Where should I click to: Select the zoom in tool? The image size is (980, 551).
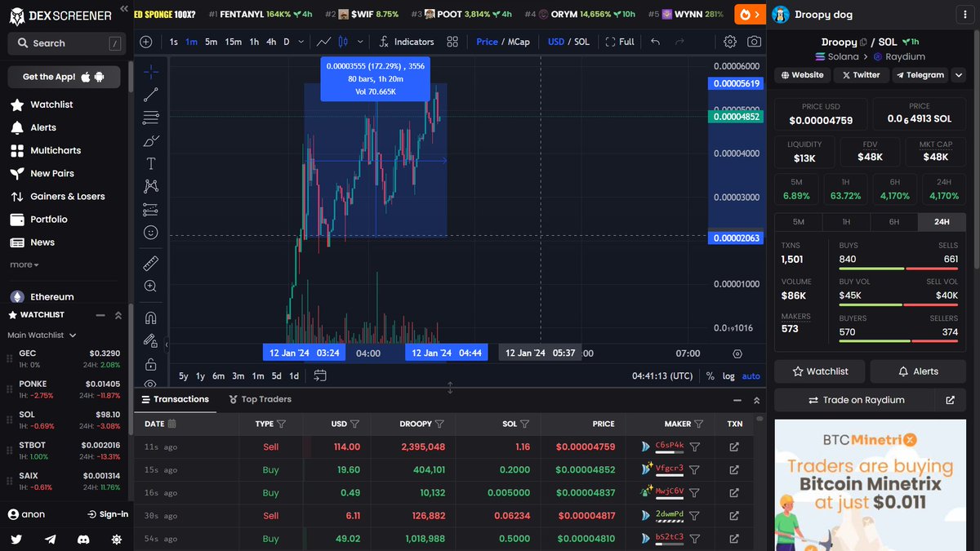point(151,287)
